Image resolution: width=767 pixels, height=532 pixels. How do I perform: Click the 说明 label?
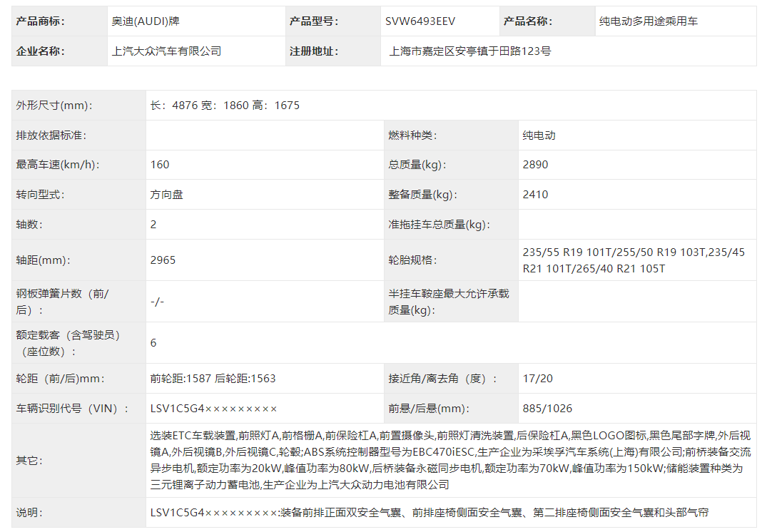[29, 513]
